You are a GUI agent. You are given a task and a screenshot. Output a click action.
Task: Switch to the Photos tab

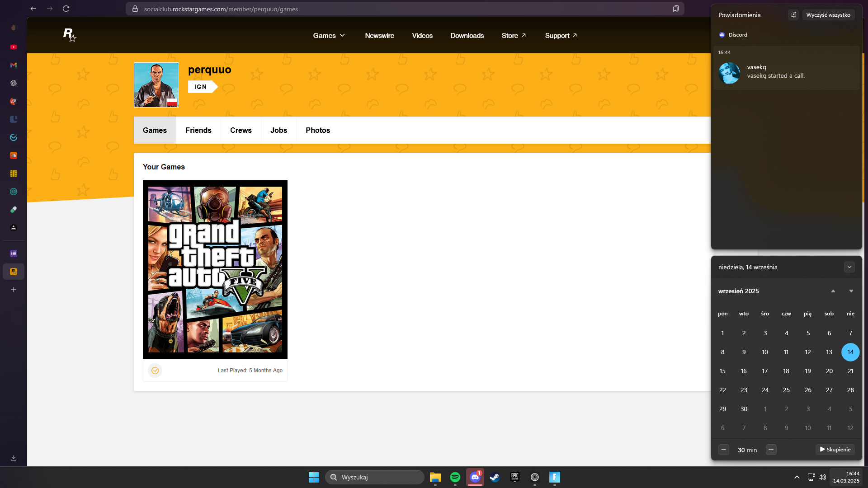[x=318, y=130]
